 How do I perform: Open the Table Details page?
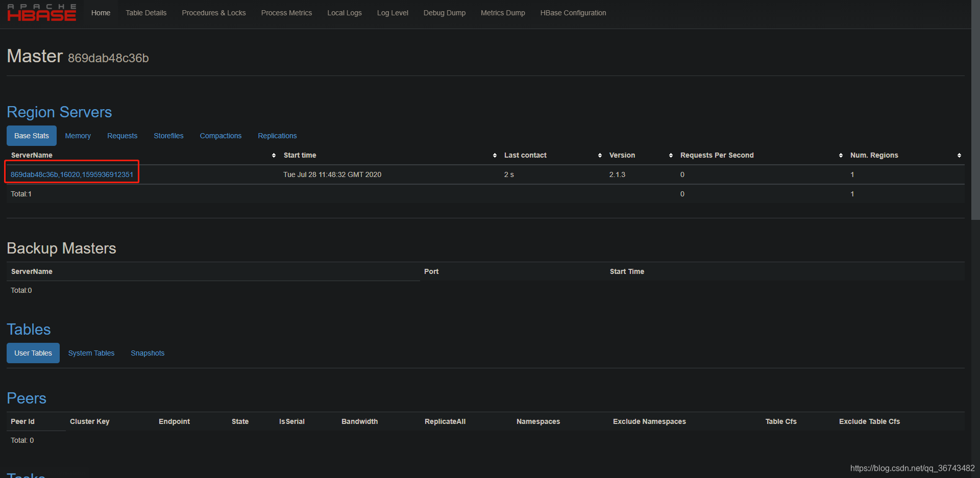click(x=146, y=13)
